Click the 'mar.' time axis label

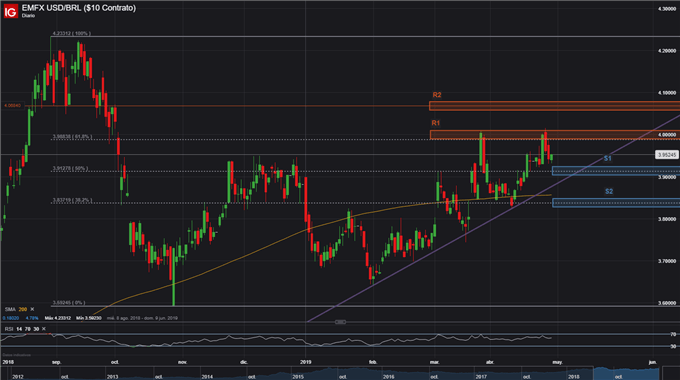[x=434, y=362]
